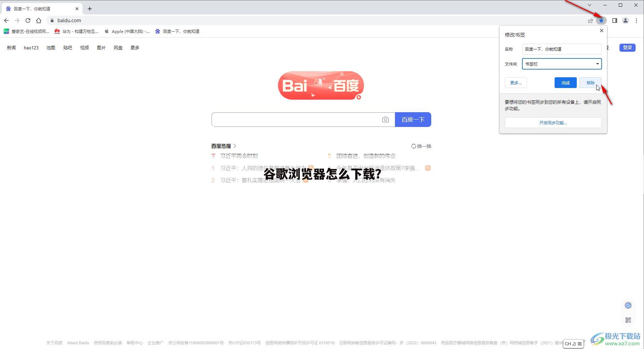Click the 移除 button to remove bookmark
The image size is (644, 349).
[x=590, y=83]
